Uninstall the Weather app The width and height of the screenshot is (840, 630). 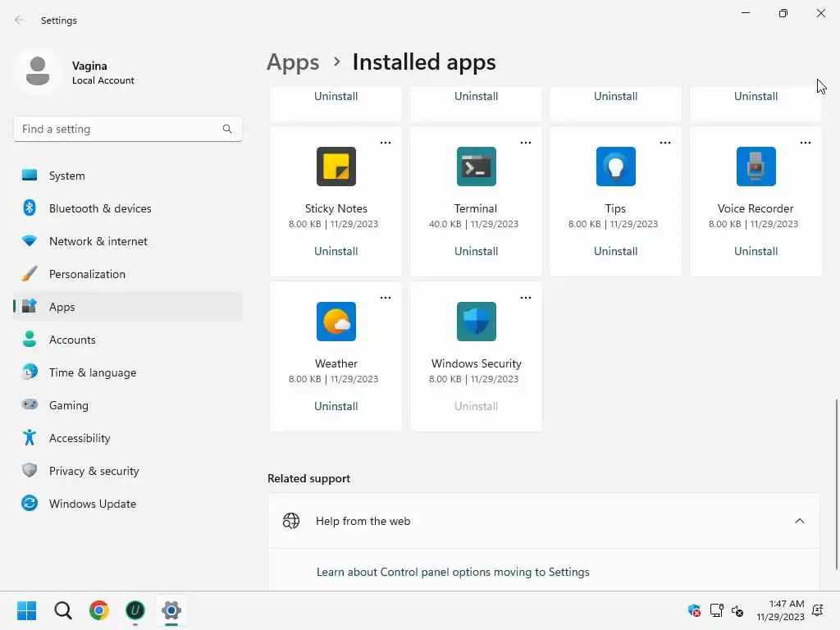pyautogui.click(x=336, y=406)
